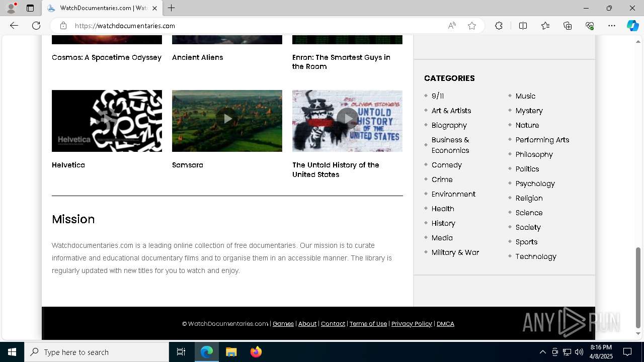The height and width of the screenshot is (362, 644).
Task: Open Environment category
Action: point(453,194)
